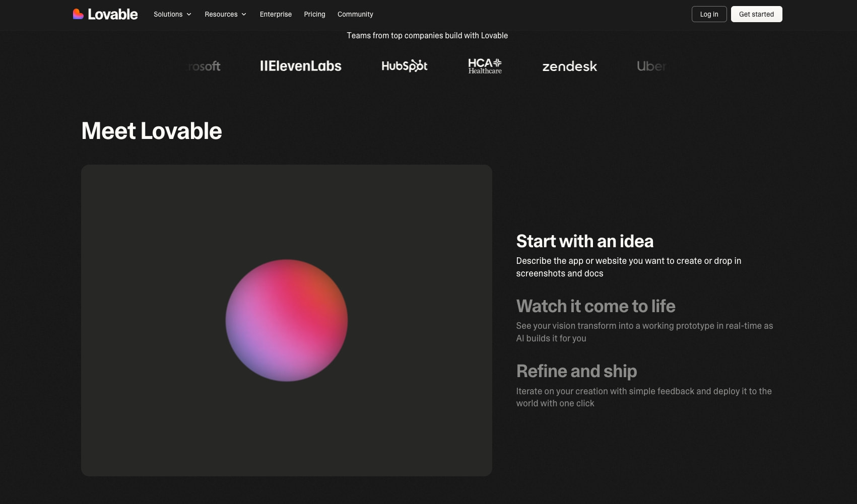Click the Log in button
Image resolution: width=857 pixels, height=504 pixels.
[x=709, y=14]
